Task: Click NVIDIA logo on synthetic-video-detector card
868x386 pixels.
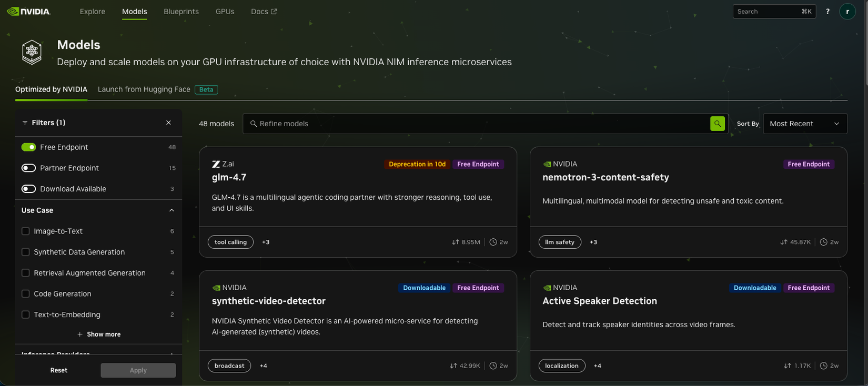Action: pos(216,288)
